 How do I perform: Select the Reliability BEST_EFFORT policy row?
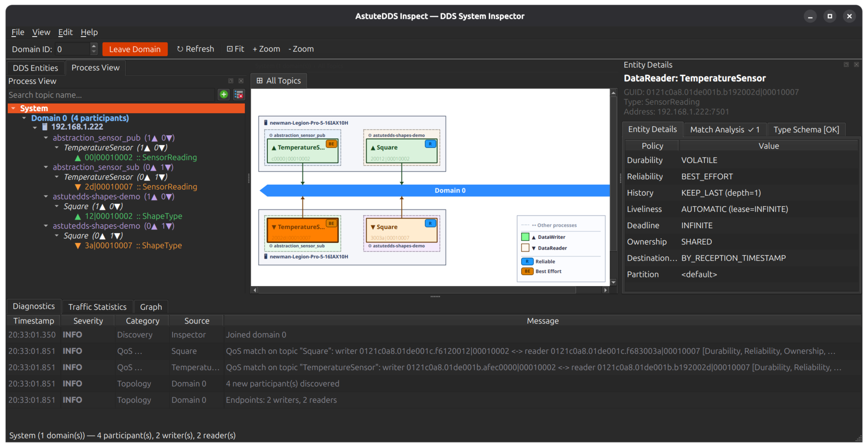tap(741, 176)
